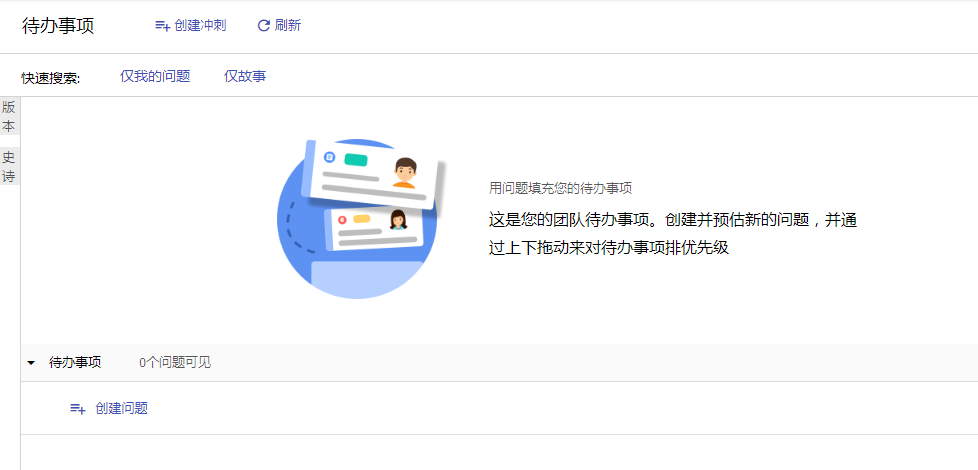
Task: Click the 刷新 text label
Action: click(288, 26)
